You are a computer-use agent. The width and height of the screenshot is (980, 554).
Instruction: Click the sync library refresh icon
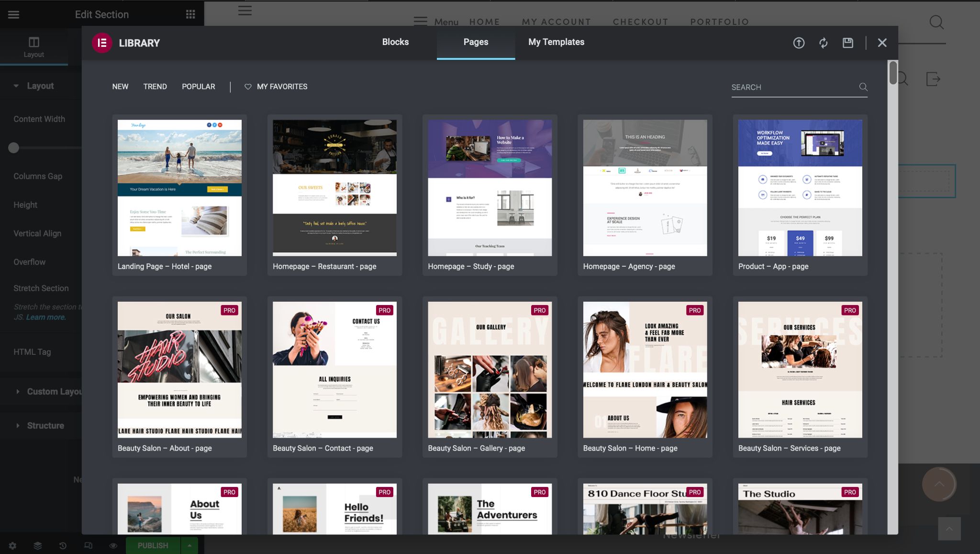pyautogui.click(x=823, y=43)
